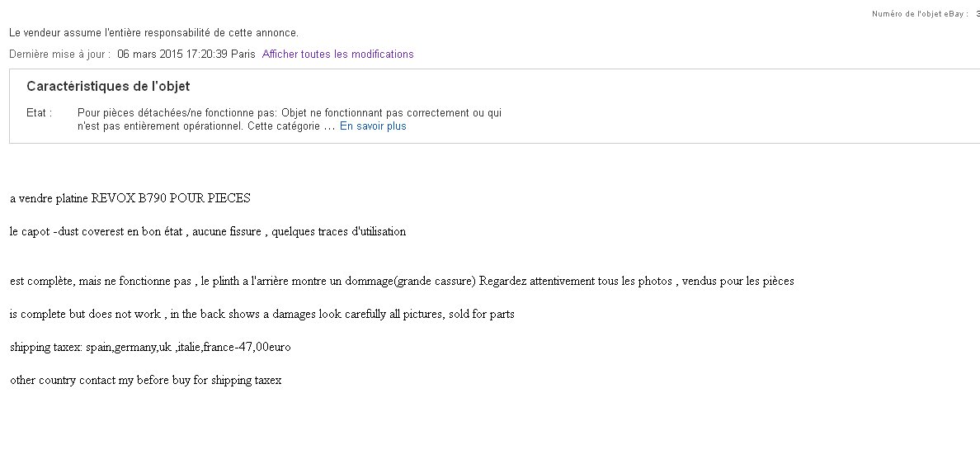Click the est complète, mais ne fonctionne pas text

click(x=101, y=282)
